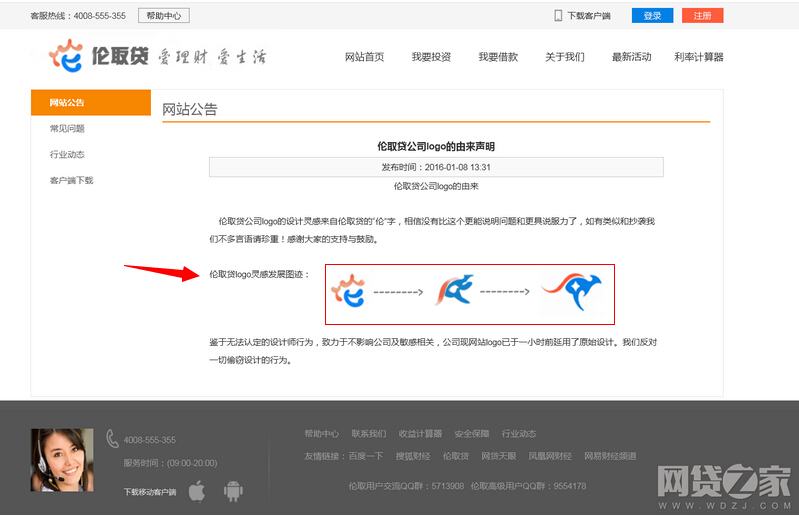Click the Apple iOS download icon in the footer
Viewport: 799px width, 516px height.
coord(197,491)
